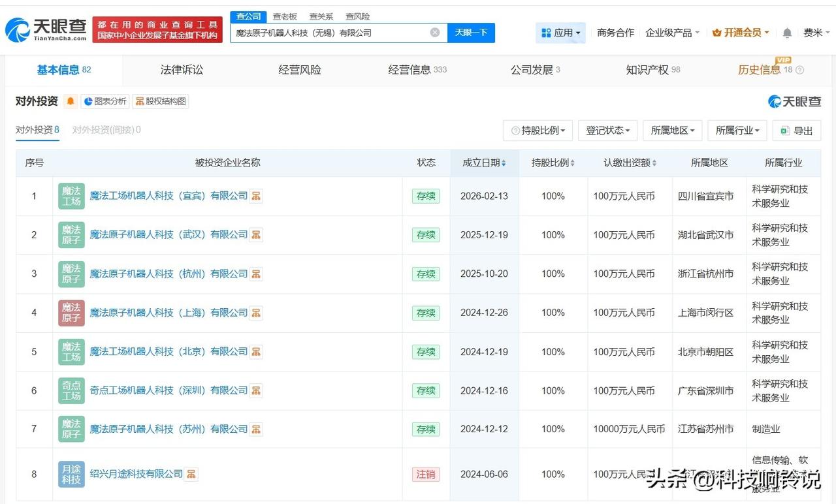Open equity icon beside 奇点工场机器人科技（深圳）有限公司
The image size is (836, 504).
click(x=256, y=390)
